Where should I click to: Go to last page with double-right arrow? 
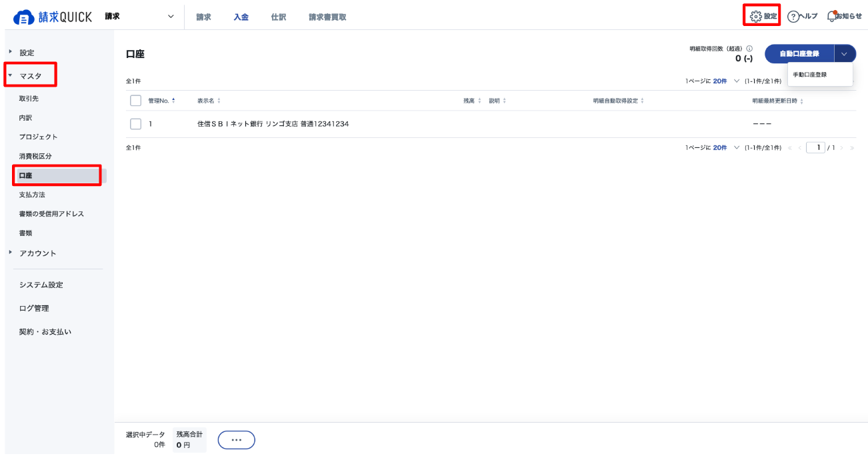[851, 148]
